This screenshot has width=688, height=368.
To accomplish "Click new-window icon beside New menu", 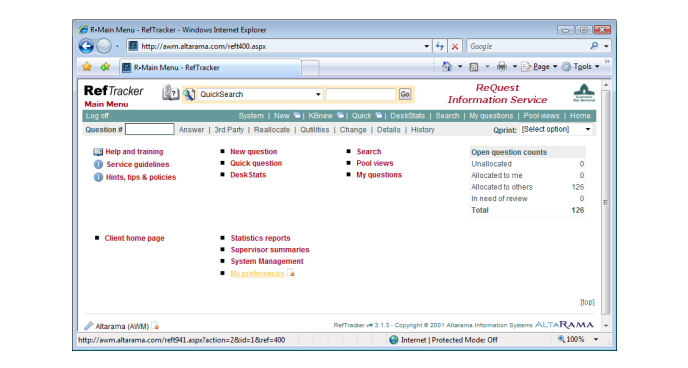I will [x=297, y=115].
